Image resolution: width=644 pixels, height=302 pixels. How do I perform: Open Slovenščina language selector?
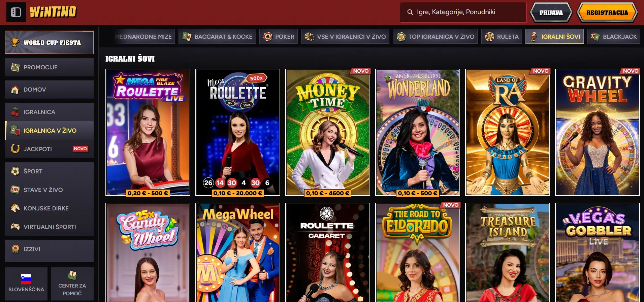[x=26, y=283]
